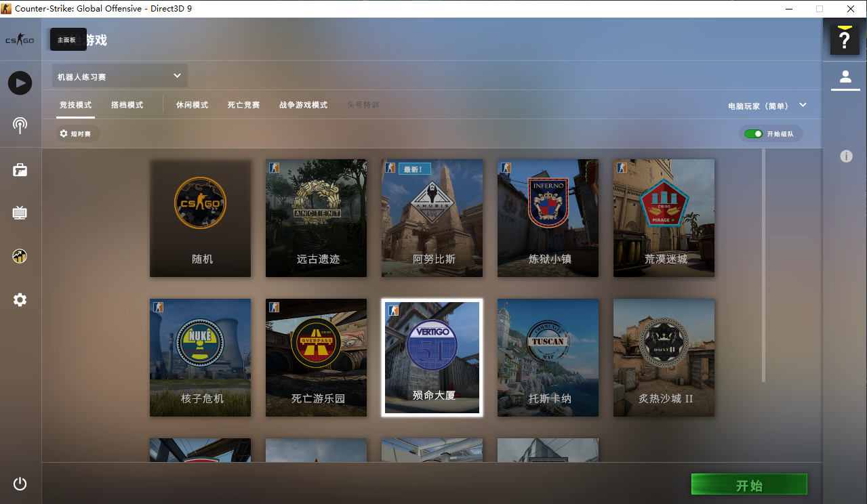867x504 pixels.
Task: Open the settings gear in left sidebar
Action: (20, 299)
